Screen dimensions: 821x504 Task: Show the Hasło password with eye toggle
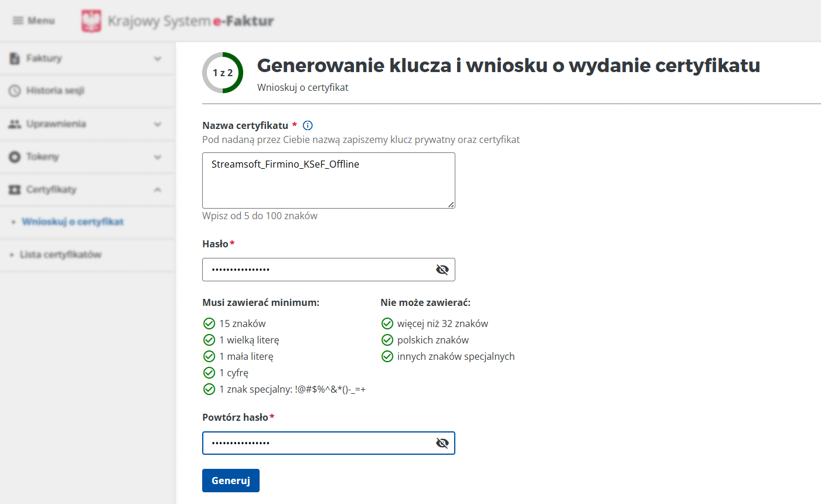point(442,270)
